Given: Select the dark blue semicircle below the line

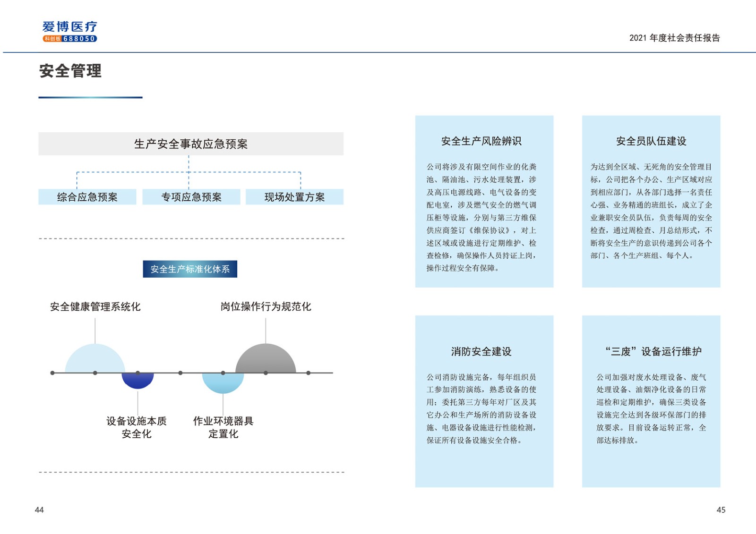Looking at the screenshot, I should point(137,380).
